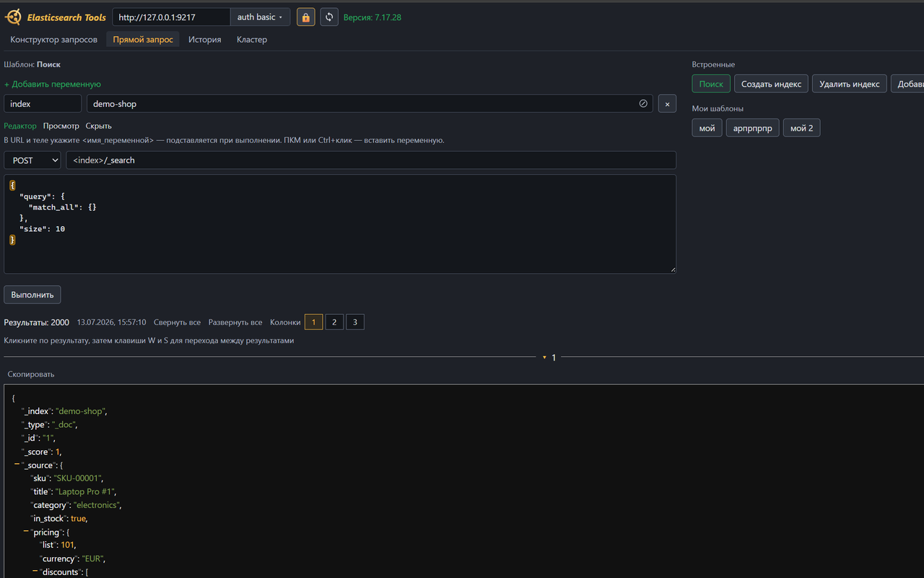Click the "electronics" category value
Screen dimensions: 924x578
(97, 505)
